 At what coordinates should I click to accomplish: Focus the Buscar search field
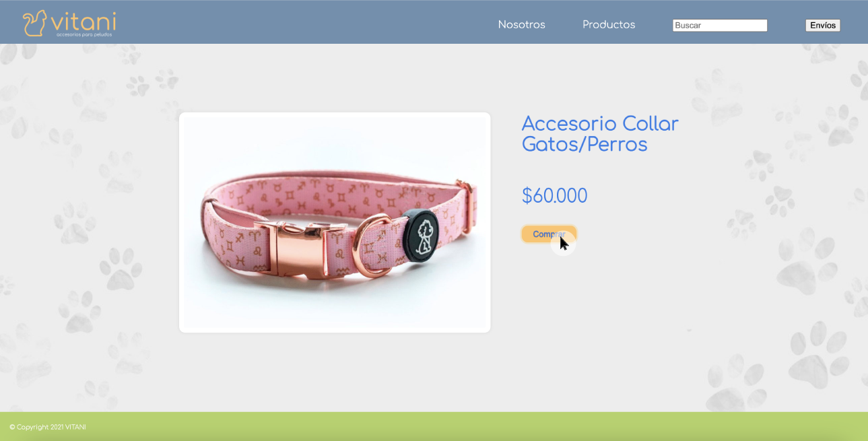click(720, 26)
